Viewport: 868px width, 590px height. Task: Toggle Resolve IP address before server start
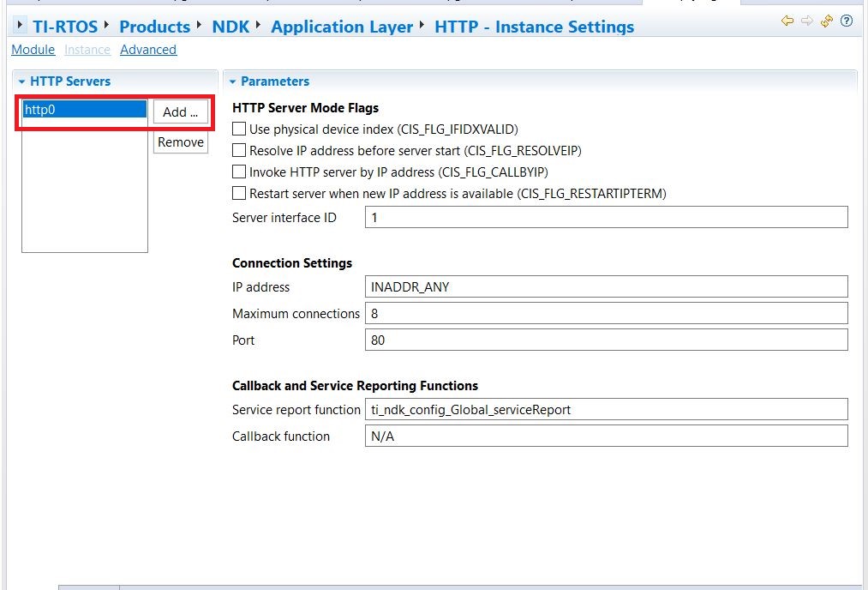[240, 151]
